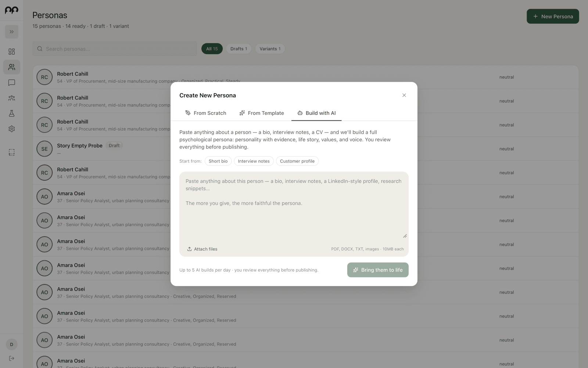Select the All 15 filter pill
This screenshot has width=588, height=368.
click(x=212, y=49)
